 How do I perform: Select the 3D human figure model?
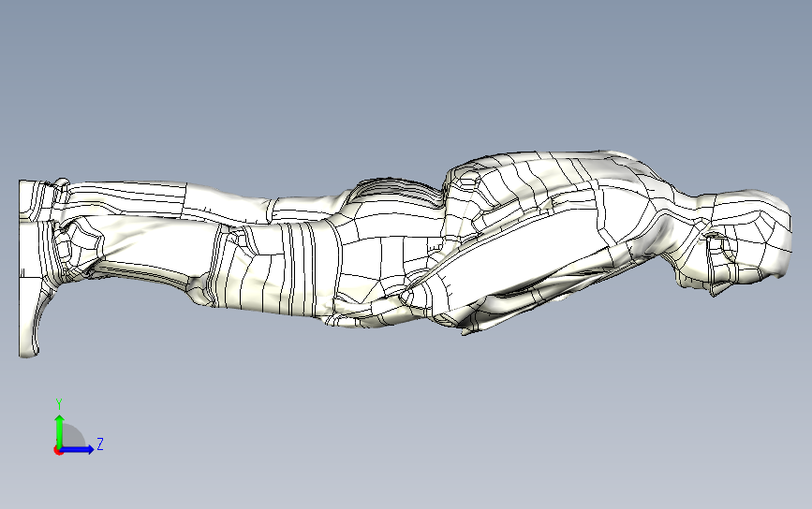(405, 254)
